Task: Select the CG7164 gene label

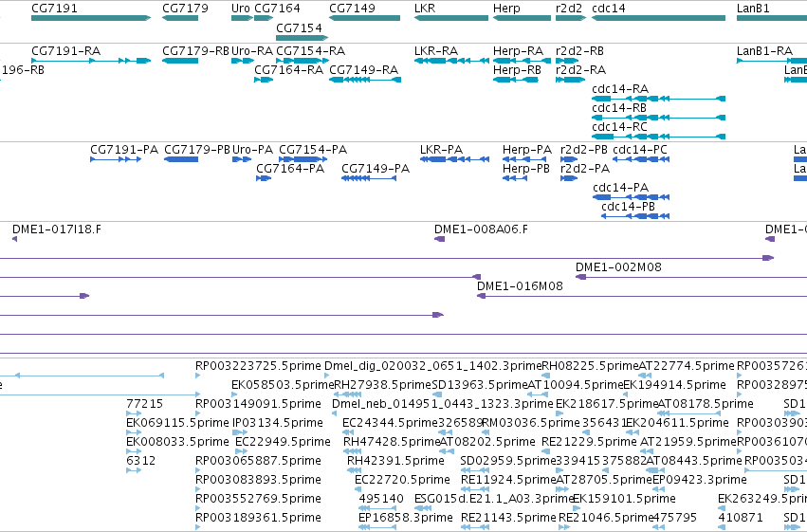Action: pyautogui.click(x=278, y=9)
